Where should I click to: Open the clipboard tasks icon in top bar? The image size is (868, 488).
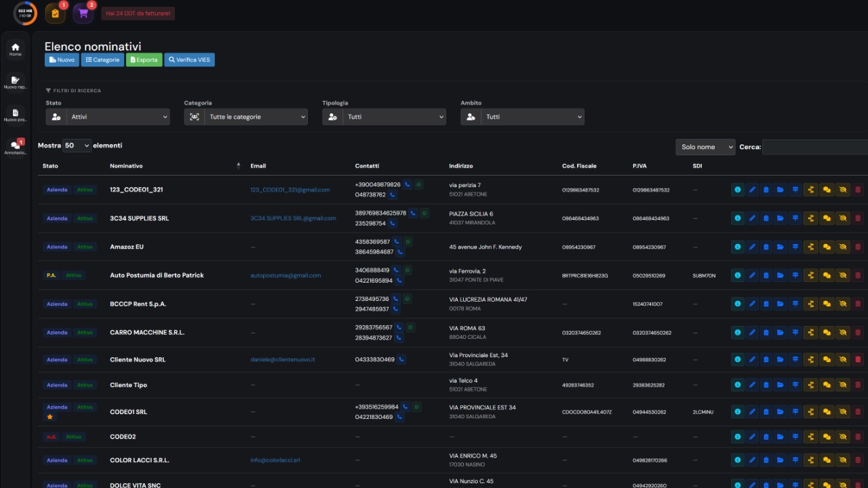tap(56, 13)
